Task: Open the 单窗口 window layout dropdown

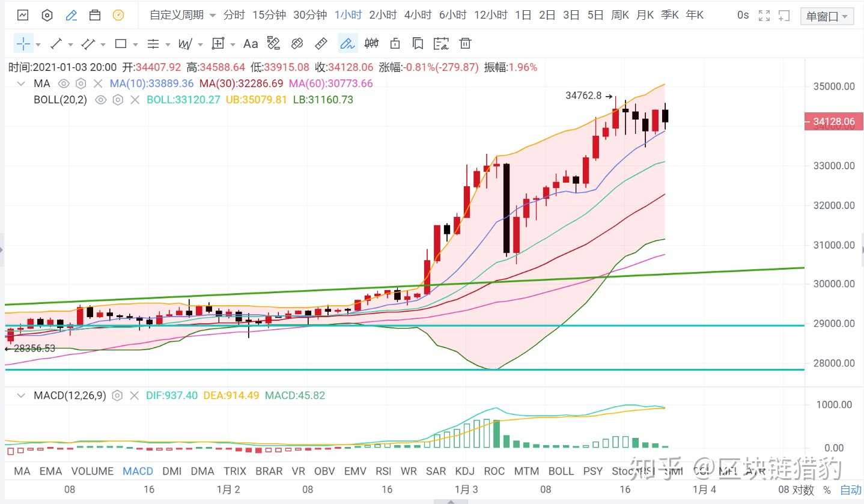Action: (x=827, y=16)
